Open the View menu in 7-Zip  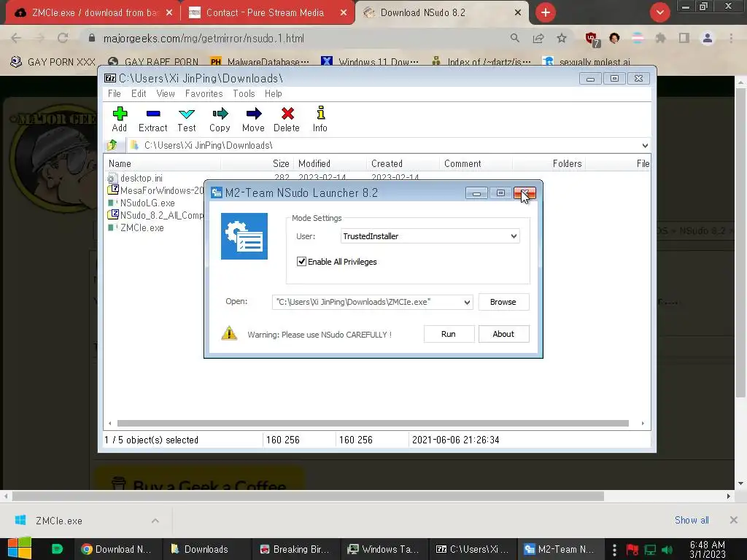pyautogui.click(x=166, y=94)
